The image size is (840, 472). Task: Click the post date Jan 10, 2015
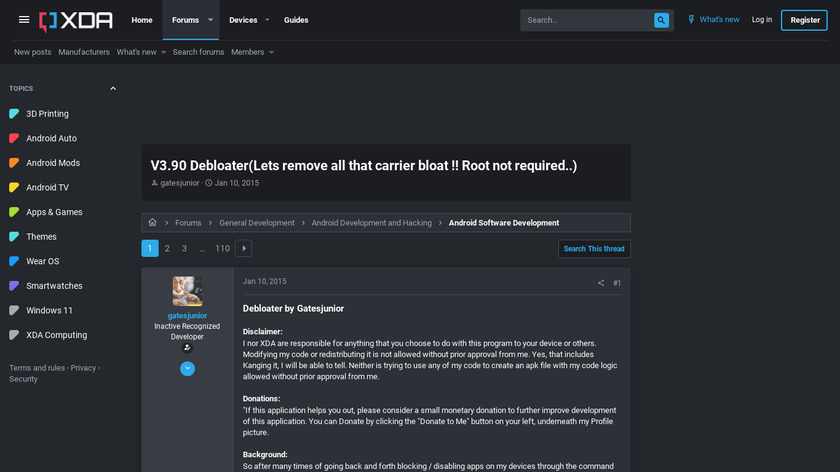point(265,281)
